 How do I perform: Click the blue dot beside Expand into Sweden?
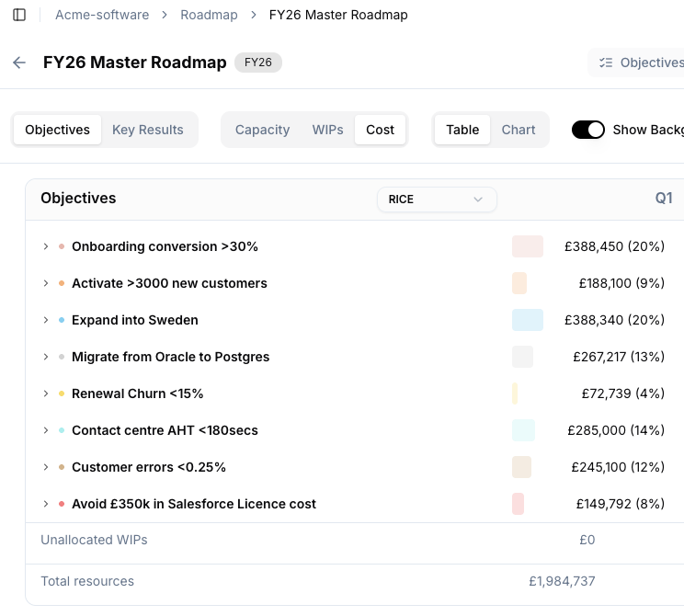[x=62, y=320]
